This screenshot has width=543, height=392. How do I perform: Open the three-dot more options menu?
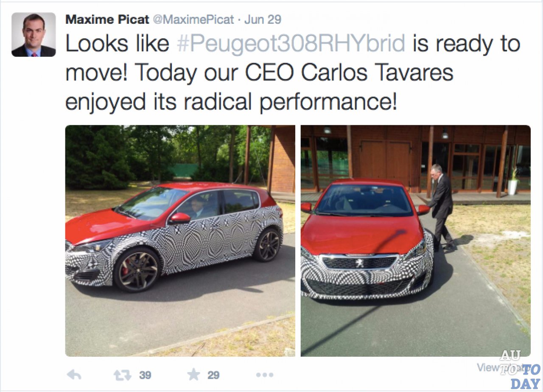pos(265,375)
